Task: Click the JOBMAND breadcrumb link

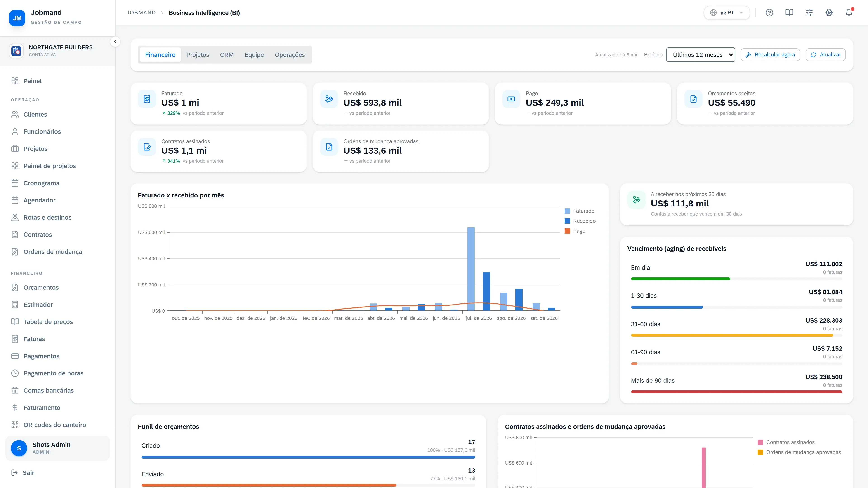Action: pyautogui.click(x=141, y=13)
